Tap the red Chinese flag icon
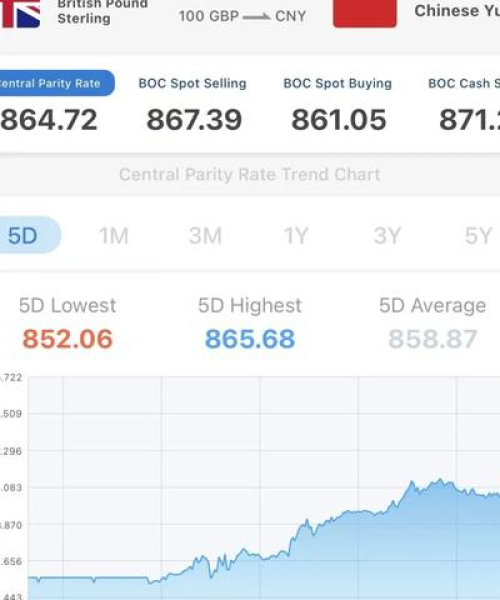This screenshot has height=600, width=500. [x=365, y=13]
